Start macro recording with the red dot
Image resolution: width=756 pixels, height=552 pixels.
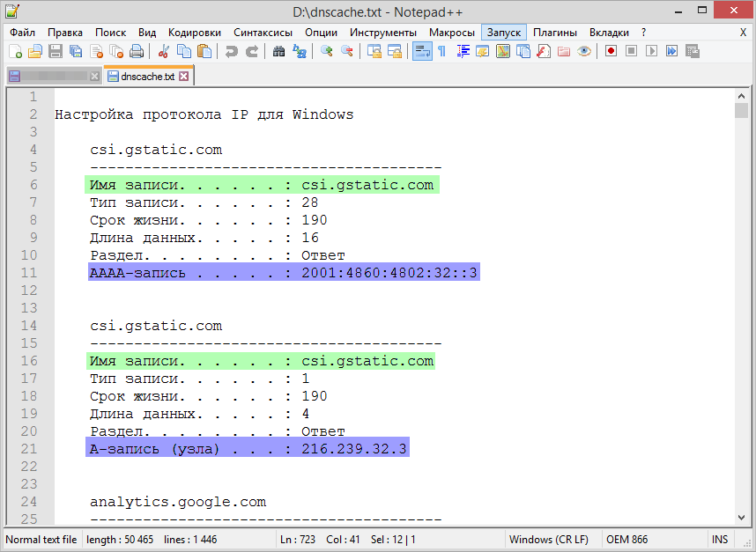tap(611, 51)
